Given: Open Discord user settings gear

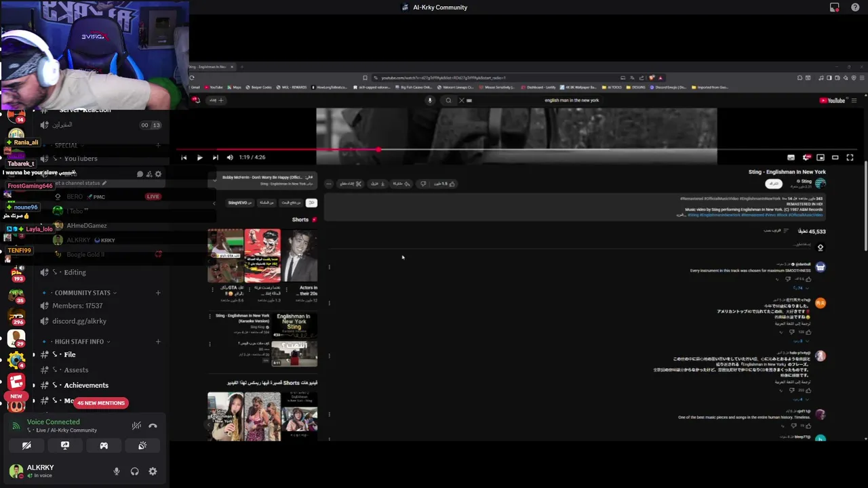Looking at the screenshot, I should pyautogui.click(x=153, y=472).
